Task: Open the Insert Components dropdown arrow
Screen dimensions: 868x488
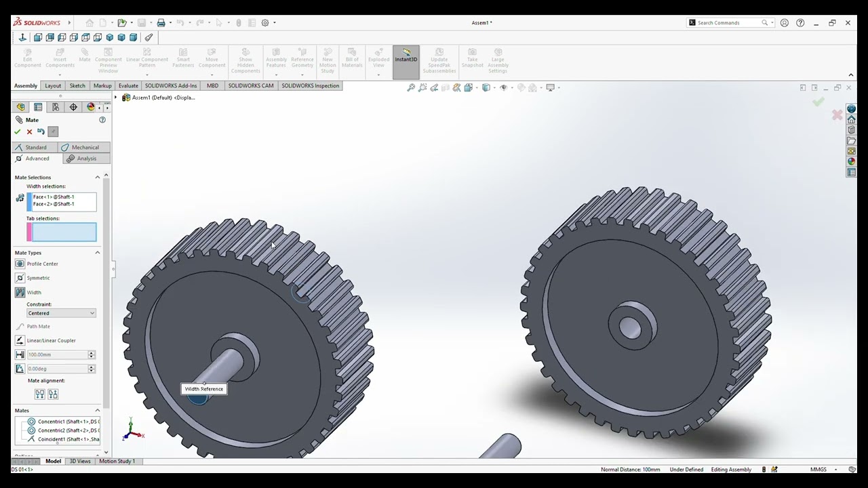Action: click(x=60, y=74)
